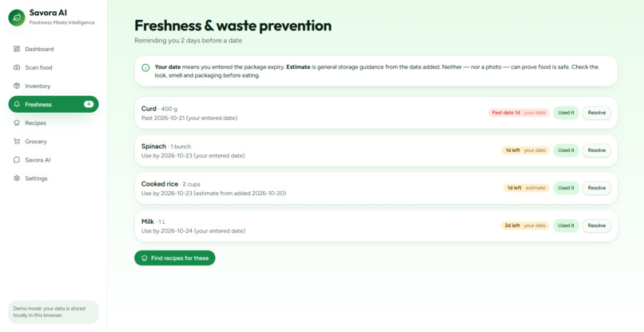
Task: Click Find recipes for these button
Action: [174, 258]
